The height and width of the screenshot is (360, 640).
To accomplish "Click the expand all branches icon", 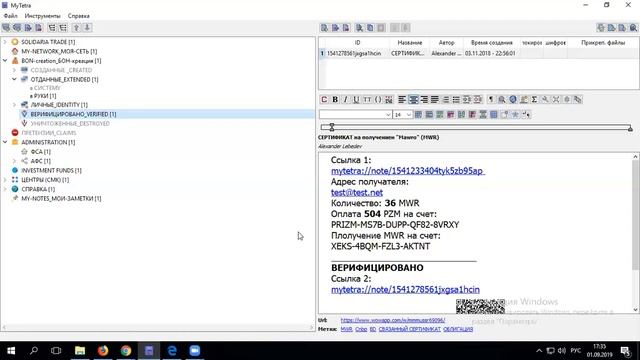I will [x=52, y=28].
